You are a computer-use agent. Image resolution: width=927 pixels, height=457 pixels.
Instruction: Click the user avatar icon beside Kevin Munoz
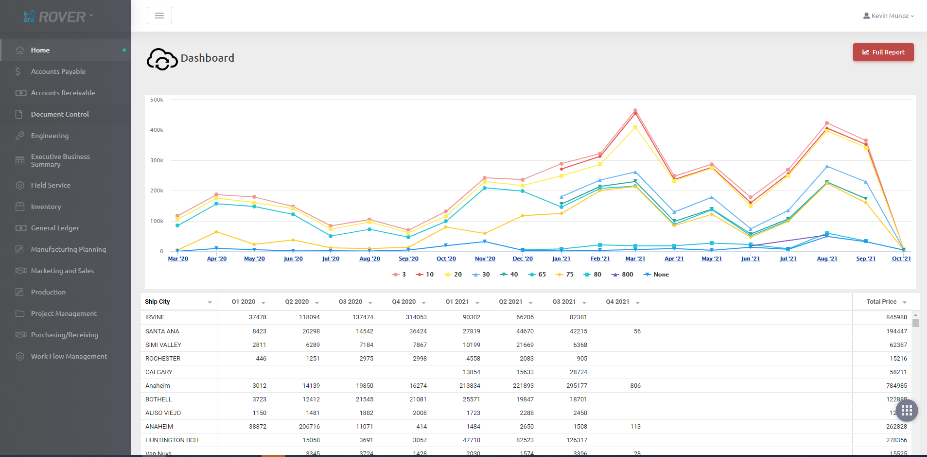coord(866,16)
